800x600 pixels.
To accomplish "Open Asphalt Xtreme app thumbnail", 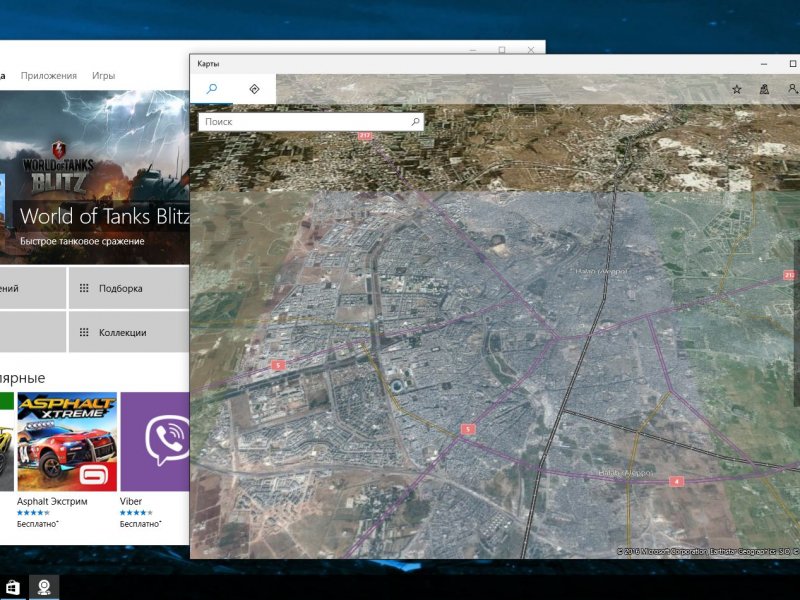I will pos(67,441).
